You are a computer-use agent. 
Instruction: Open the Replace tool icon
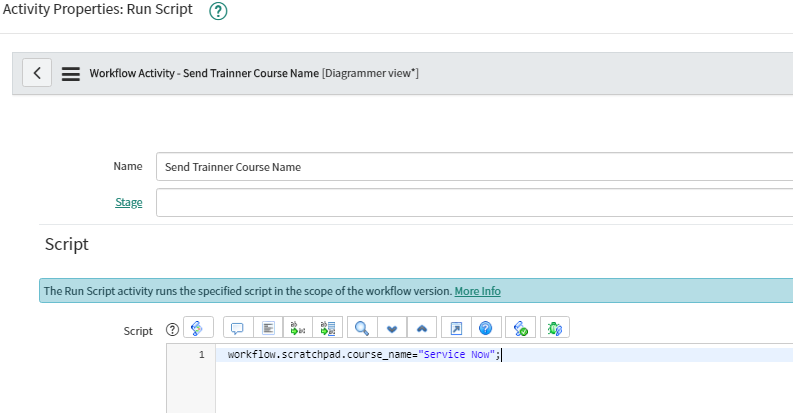298,328
